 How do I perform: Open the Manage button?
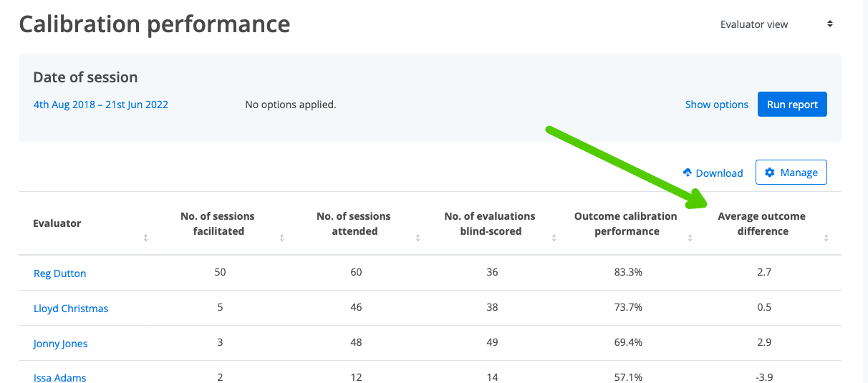click(791, 173)
